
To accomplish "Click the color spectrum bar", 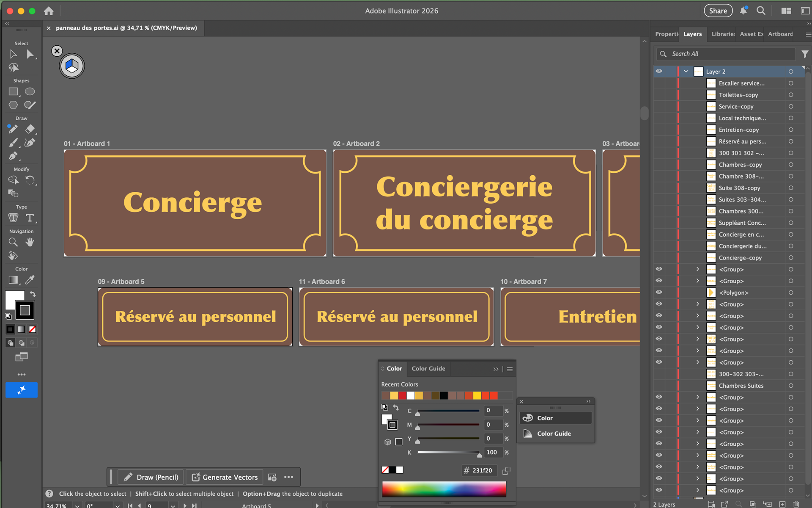I will tap(444, 489).
